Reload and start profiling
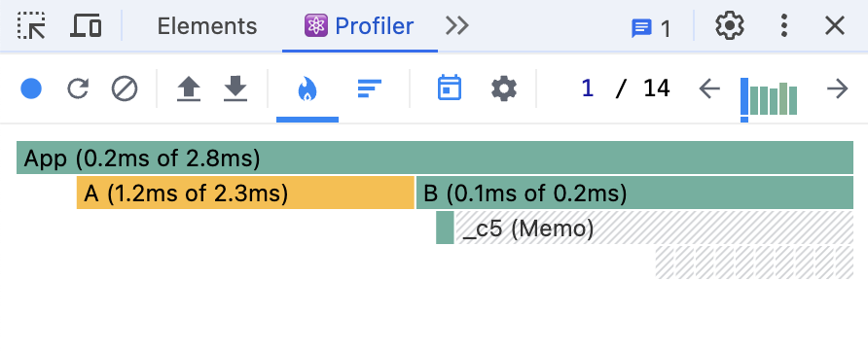The width and height of the screenshot is (868, 352). (x=78, y=88)
